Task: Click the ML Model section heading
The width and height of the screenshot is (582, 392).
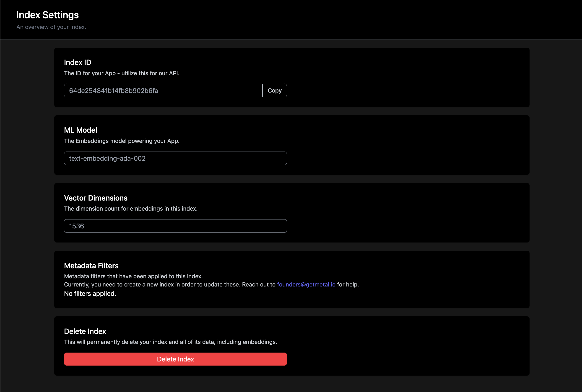Action: tap(81, 130)
